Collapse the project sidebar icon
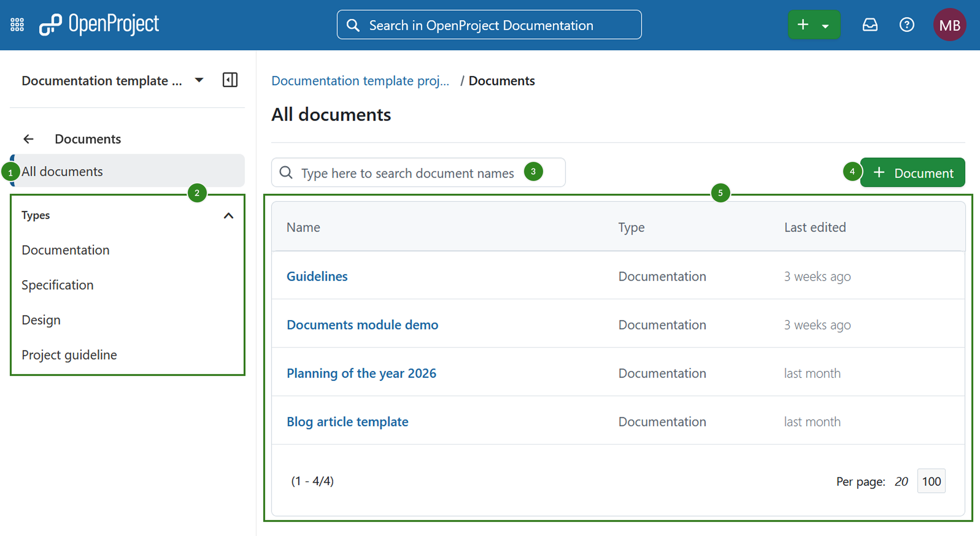Screen dimensions: 980x536 click(230, 80)
